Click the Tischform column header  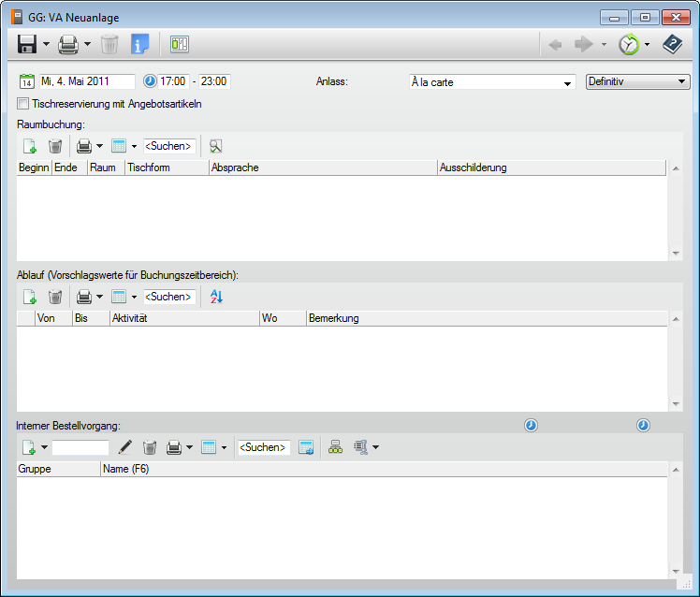point(167,167)
